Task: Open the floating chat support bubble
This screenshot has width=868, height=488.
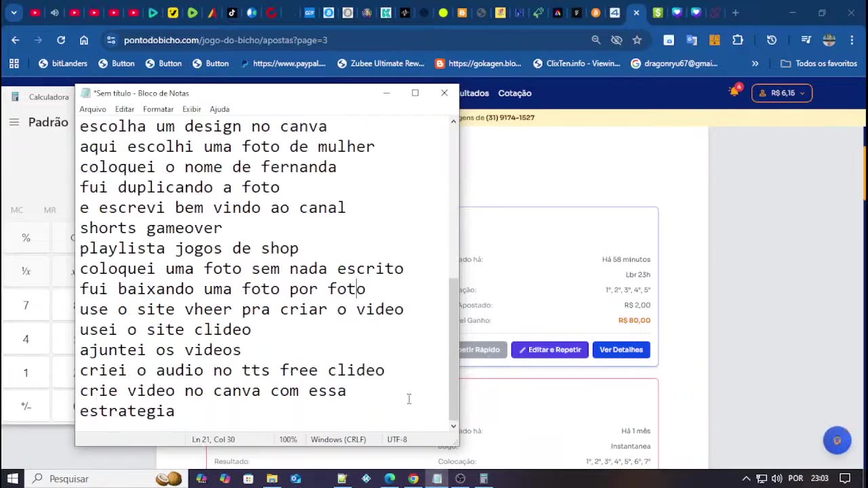Action: pos(837,441)
